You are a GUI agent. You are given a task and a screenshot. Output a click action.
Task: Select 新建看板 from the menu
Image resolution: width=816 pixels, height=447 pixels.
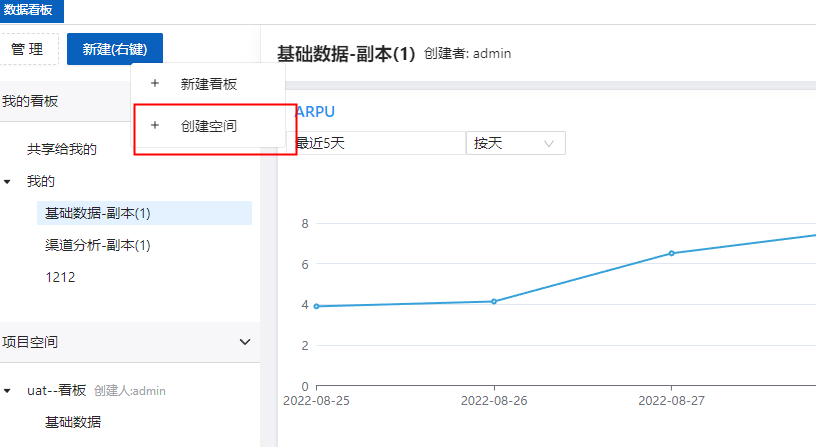tap(208, 84)
